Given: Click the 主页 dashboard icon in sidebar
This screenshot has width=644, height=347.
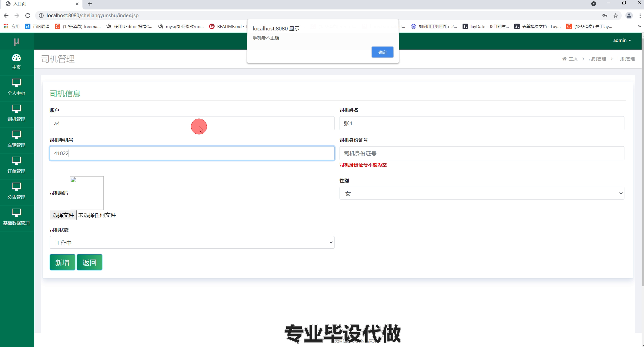Looking at the screenshot, I should tap(16, 57).
